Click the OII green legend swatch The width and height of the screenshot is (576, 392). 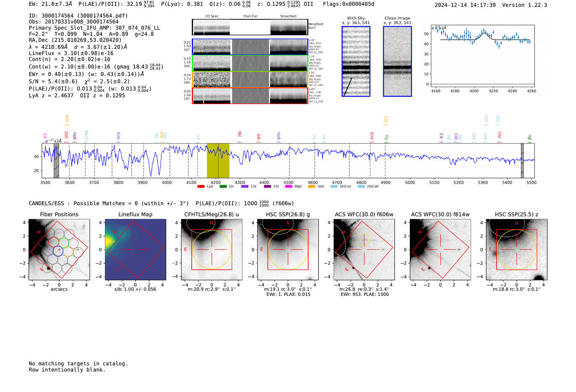[x=223, y=187]
